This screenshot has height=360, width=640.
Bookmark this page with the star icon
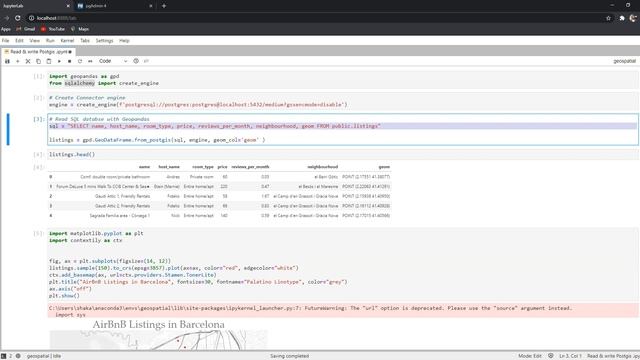pos(608,18)
